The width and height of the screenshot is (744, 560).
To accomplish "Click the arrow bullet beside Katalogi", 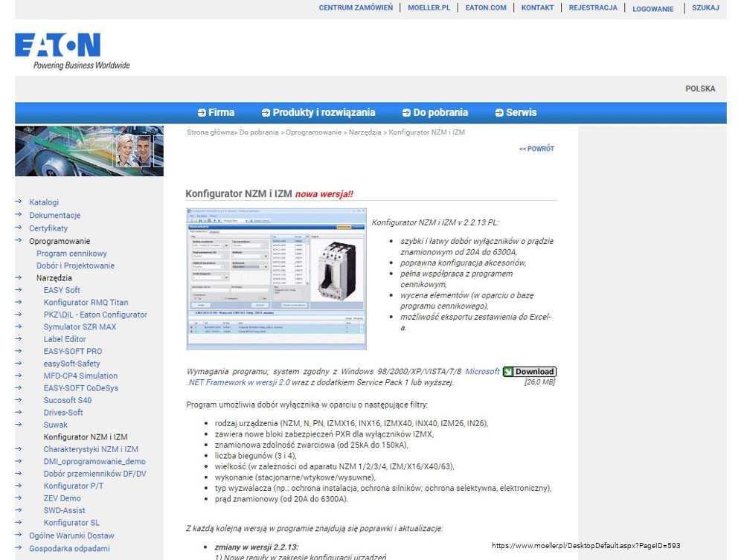I will click(x=19, y=202).
